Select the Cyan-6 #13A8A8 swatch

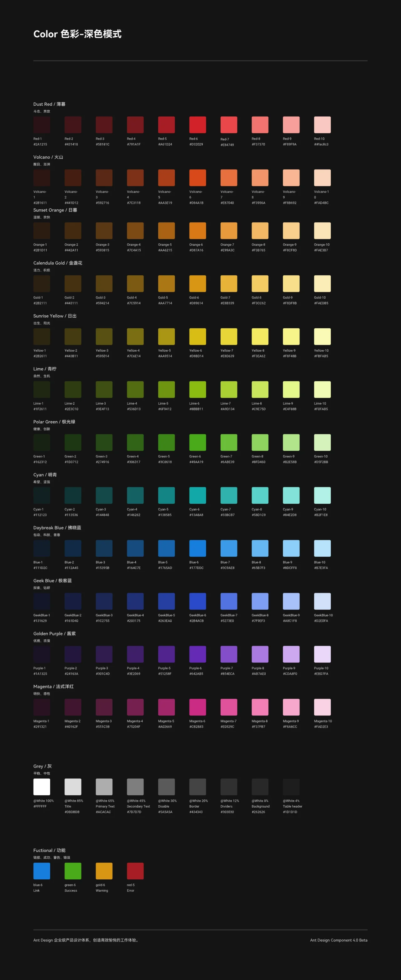tap(198, 495)
